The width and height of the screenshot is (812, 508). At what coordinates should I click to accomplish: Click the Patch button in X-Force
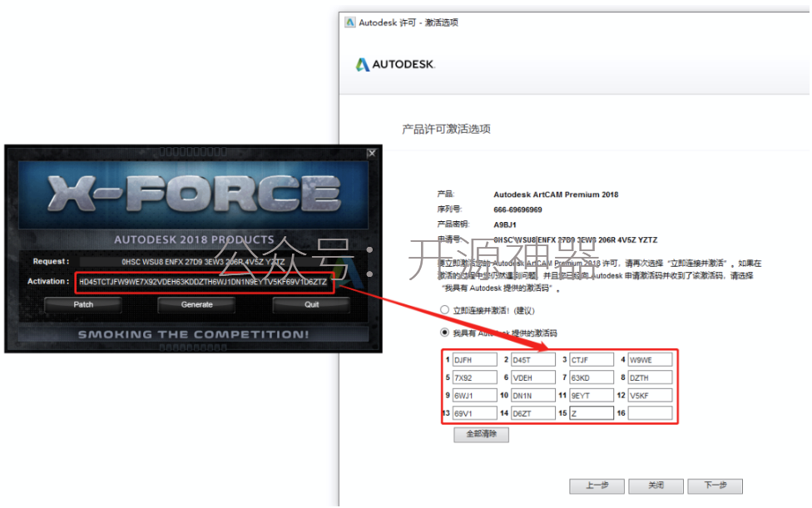[x=83, y=304]
